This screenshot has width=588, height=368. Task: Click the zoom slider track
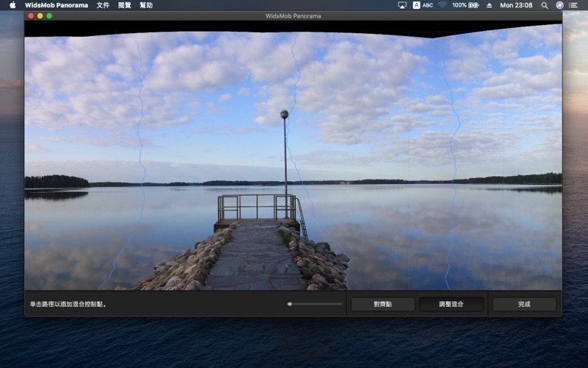pos(316,304)
